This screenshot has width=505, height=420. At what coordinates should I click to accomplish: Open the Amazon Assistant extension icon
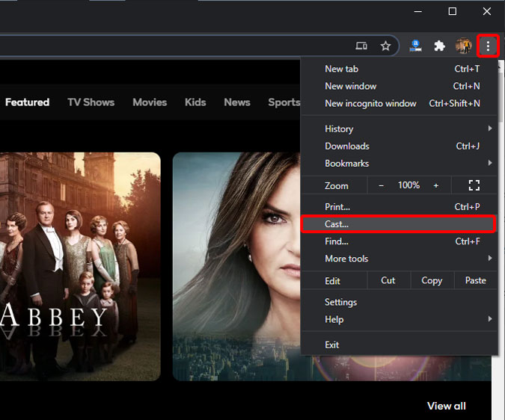pyautogui.click(x=415, y=46)
